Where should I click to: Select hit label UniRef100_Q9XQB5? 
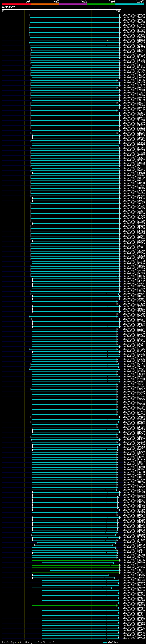134,291
